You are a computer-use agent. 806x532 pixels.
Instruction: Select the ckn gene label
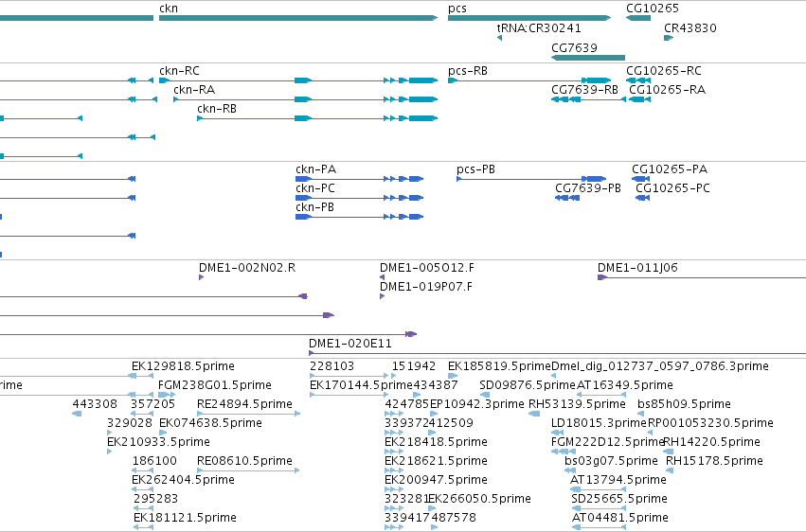169,9
